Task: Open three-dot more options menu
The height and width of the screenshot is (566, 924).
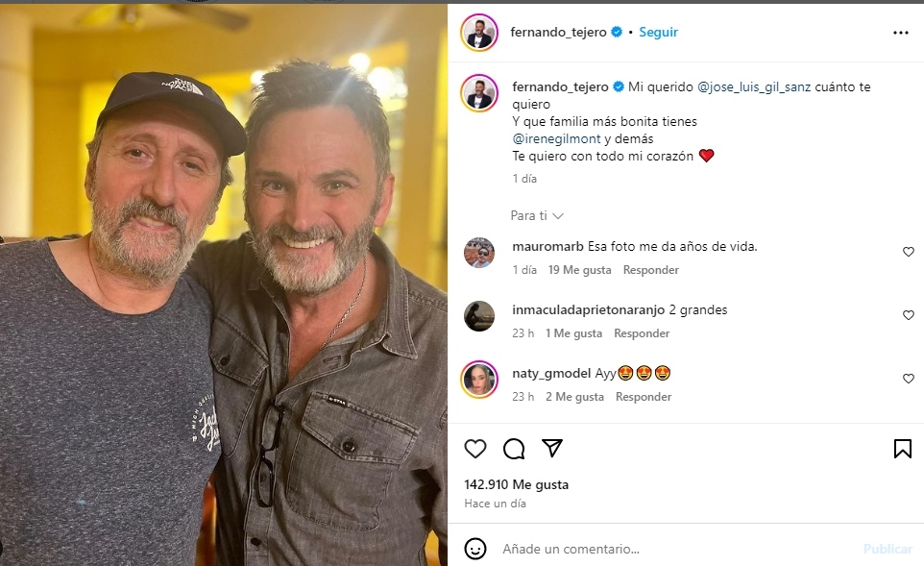Action: tap(900, 33)
